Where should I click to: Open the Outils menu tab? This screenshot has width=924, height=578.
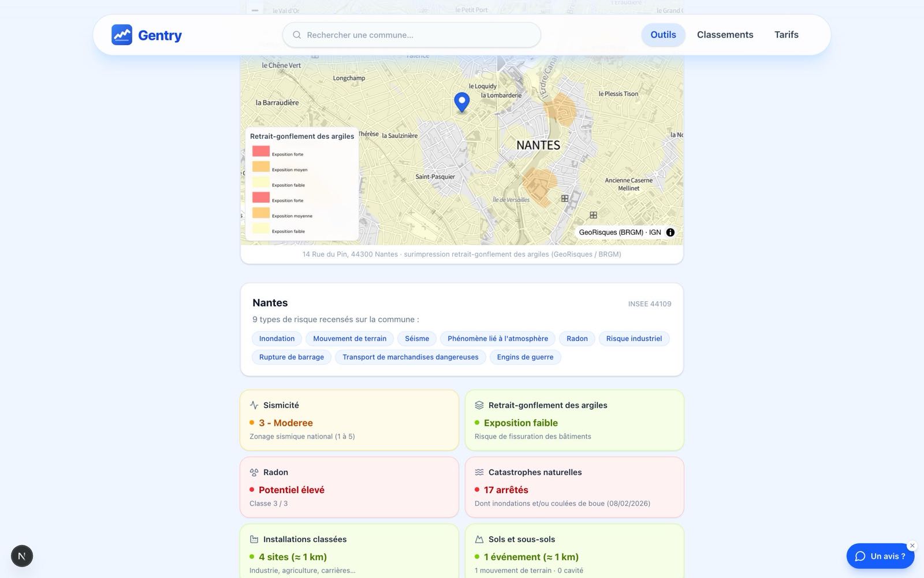pyautogui.click(x=663, y=35)
